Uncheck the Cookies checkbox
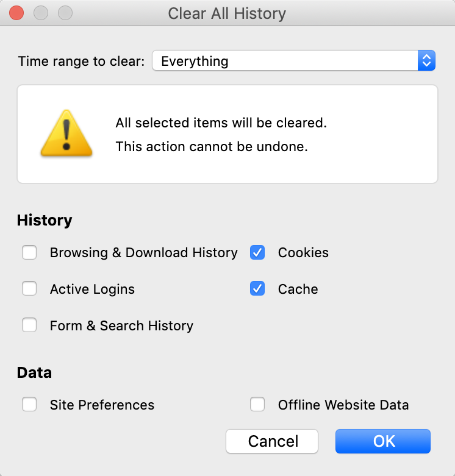 click(257, 252)
